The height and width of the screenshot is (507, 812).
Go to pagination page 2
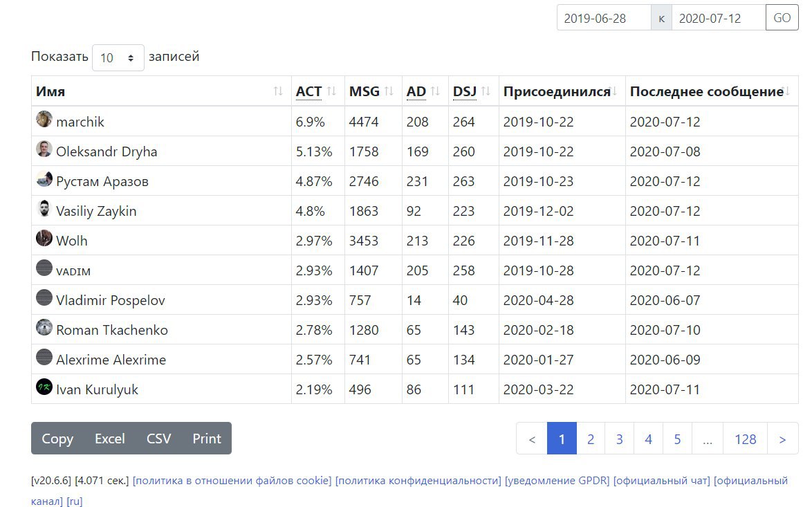tap(591, 439)
